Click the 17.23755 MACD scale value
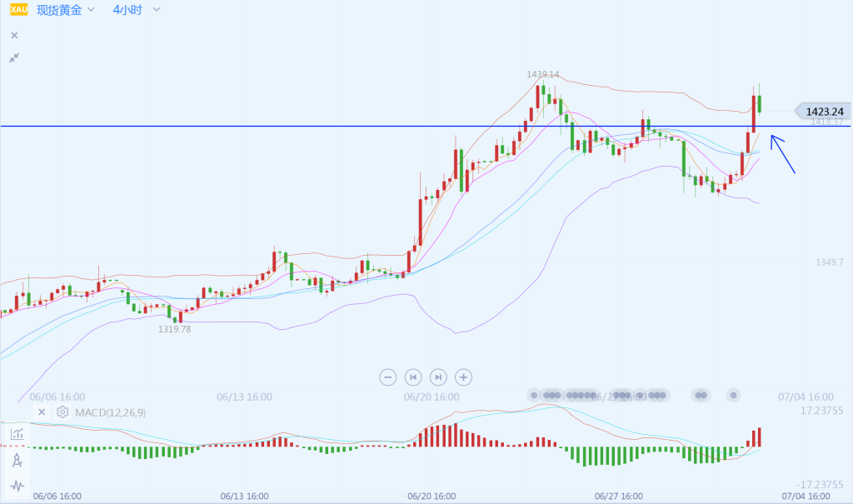This screenshot has height=504, width=853. [821, 411]
